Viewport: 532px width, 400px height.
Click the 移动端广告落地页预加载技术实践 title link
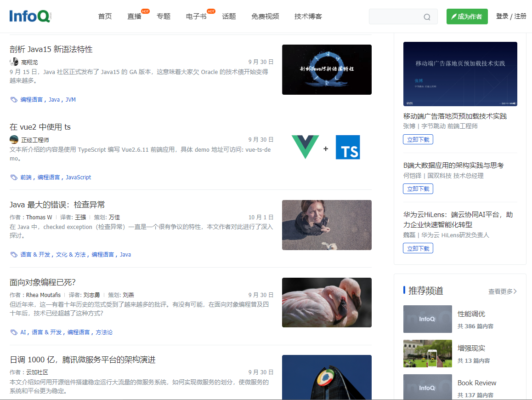coord(455,116)
